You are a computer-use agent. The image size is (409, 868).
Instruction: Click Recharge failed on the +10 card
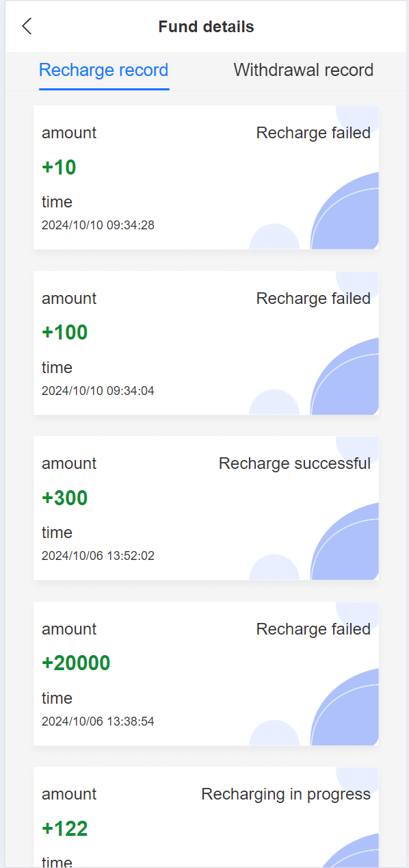313,133
